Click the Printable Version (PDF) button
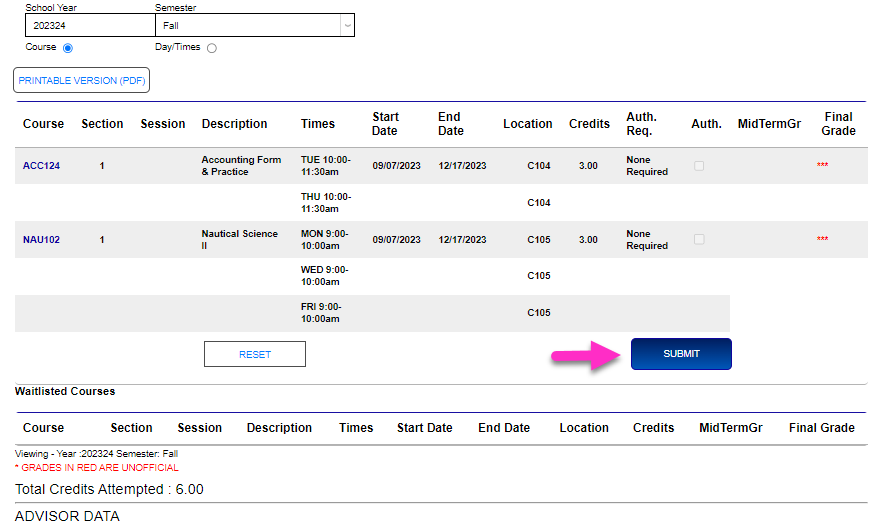 pos(82,81)
